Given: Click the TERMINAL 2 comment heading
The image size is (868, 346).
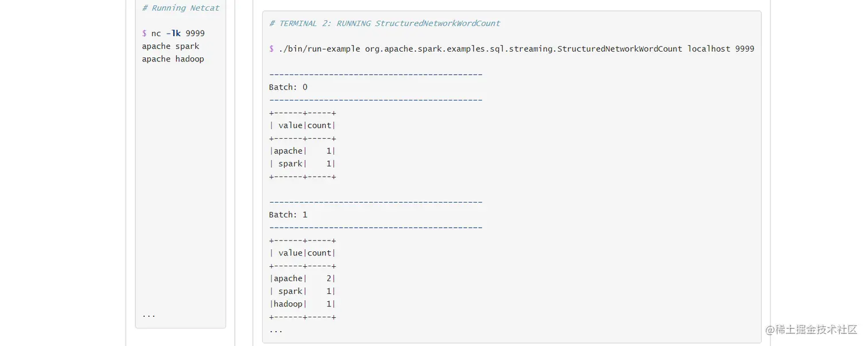Looking at the screenshot, I should (385, 24).
